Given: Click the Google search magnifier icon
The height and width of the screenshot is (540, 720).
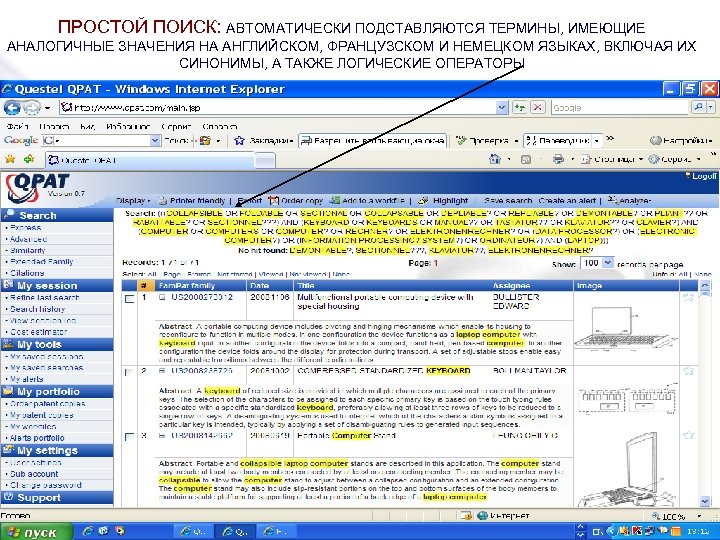Looking at the screenshot, I should [698, 107].
